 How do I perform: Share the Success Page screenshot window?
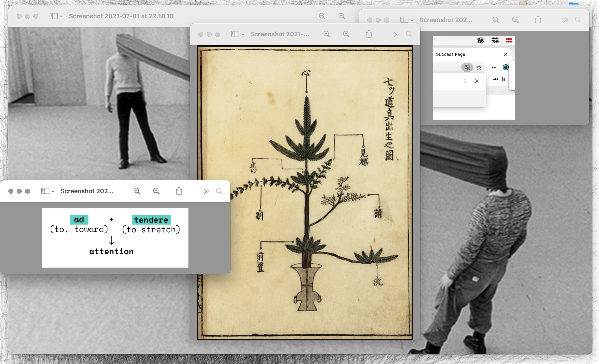pyautogui.click(x=538, y=20)
